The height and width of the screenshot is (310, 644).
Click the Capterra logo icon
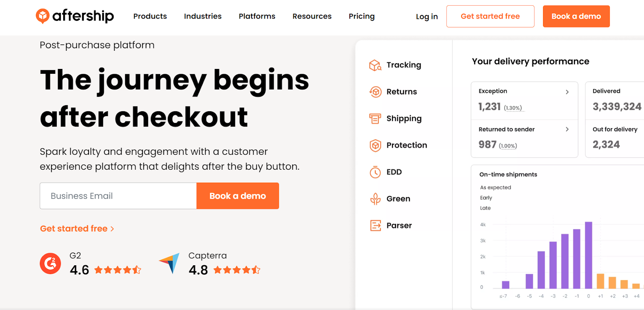pyautogui.click(x=169, y=263)
